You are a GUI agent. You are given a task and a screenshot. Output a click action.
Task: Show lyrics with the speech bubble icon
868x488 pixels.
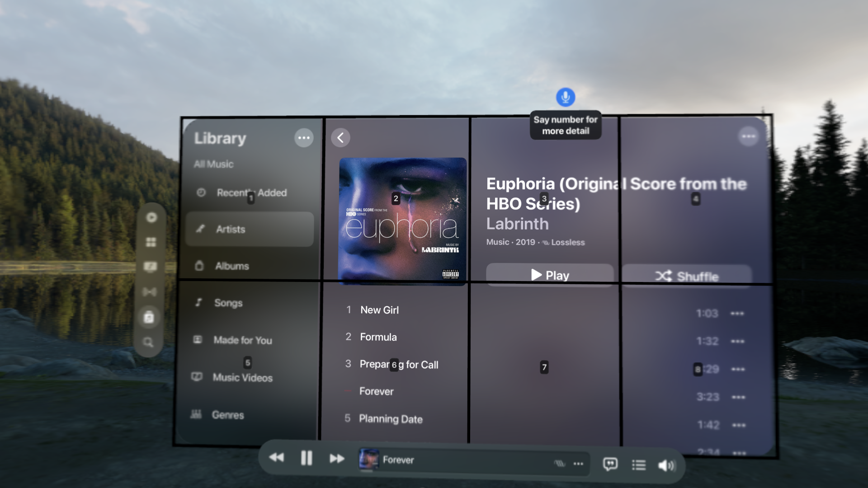pyautogui.click(x=609, y=464)
